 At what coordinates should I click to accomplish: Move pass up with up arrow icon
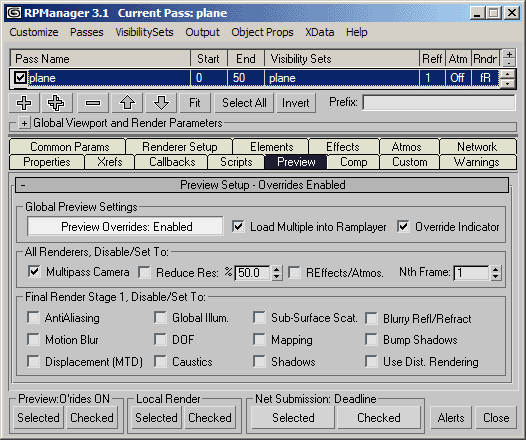click(127, 103)
